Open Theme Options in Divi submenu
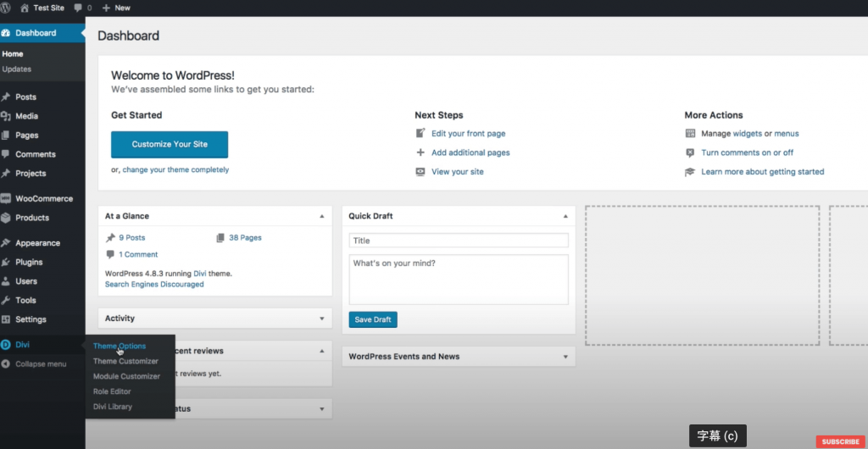The image size is (868, 449). pyautogui.click(x=120, y=346)
